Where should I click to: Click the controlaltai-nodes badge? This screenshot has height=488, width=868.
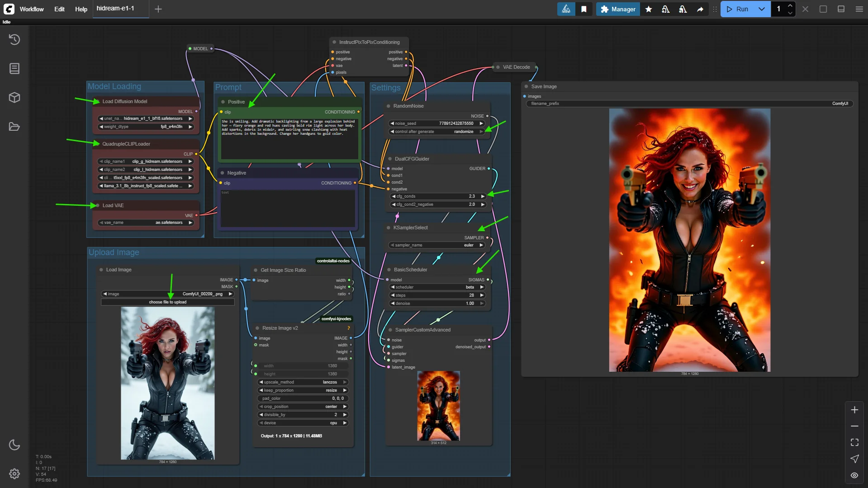pyautogui.click(x=333, y=261)
